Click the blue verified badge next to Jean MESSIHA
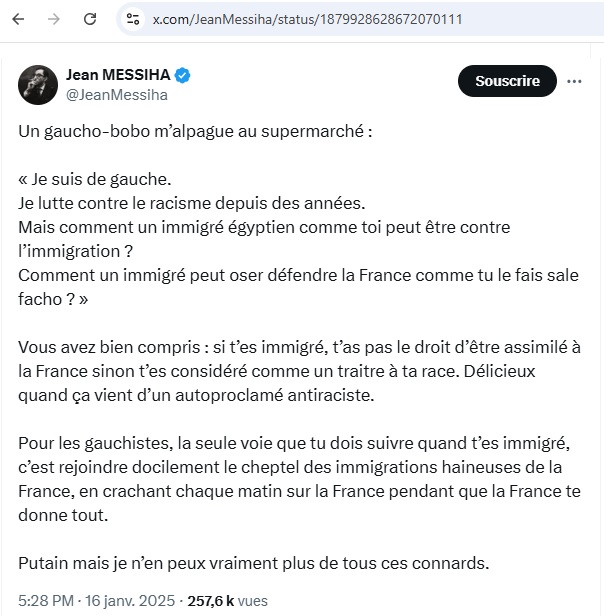 (x=182, y=75)
